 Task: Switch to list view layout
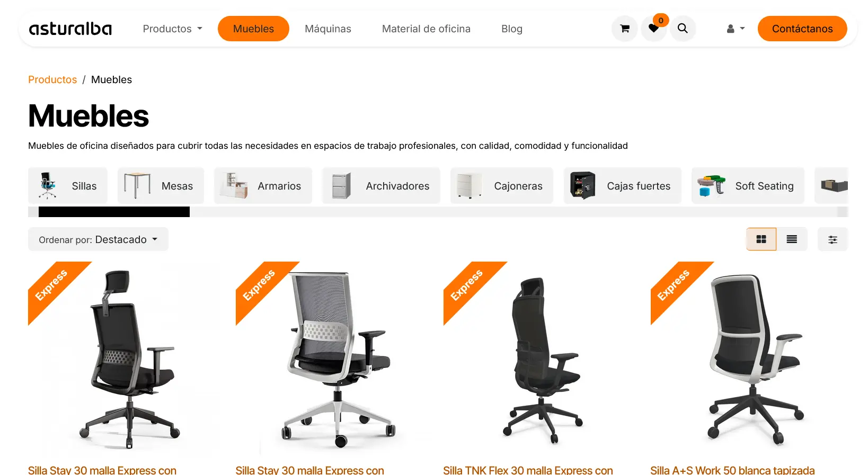(x=792, y=239)
